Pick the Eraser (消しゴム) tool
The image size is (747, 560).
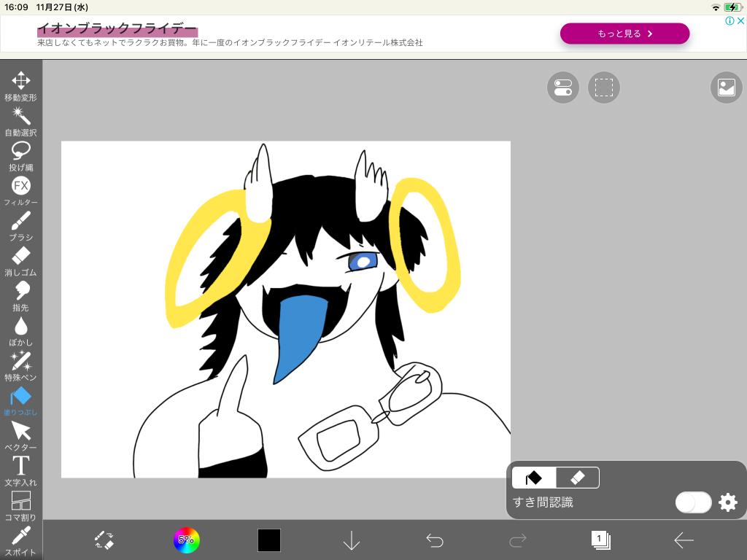pos(20,260)
